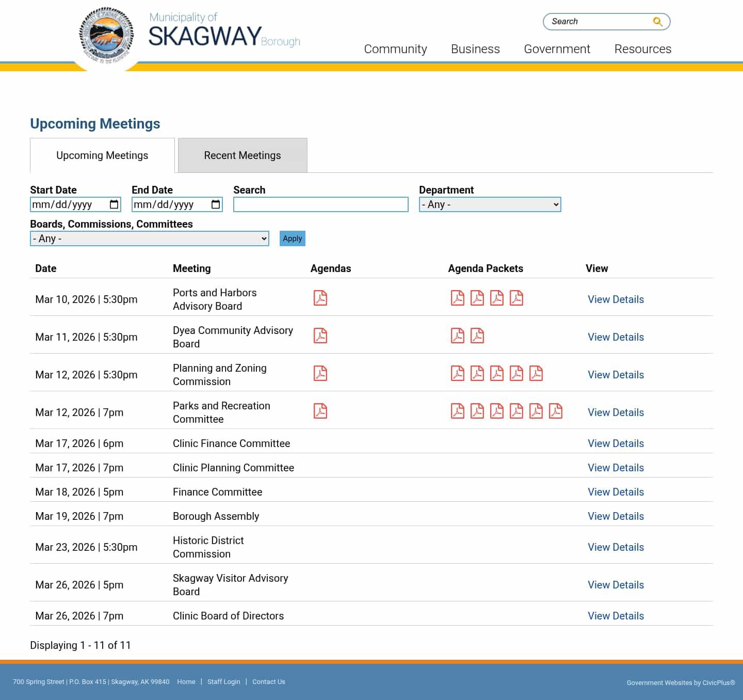Open the first Planning and Zoning packet PDF
The width and height of the screenshot is (743, 700).
coord(458,373)
